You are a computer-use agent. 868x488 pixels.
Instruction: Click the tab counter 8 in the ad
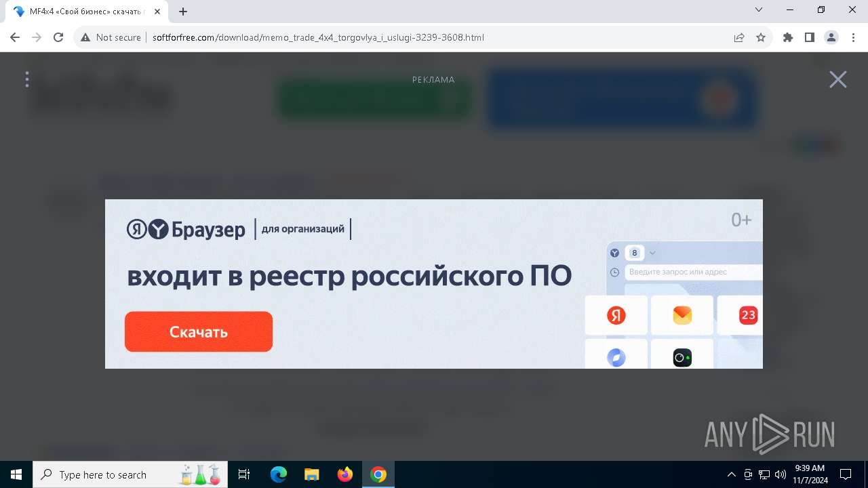635,253
